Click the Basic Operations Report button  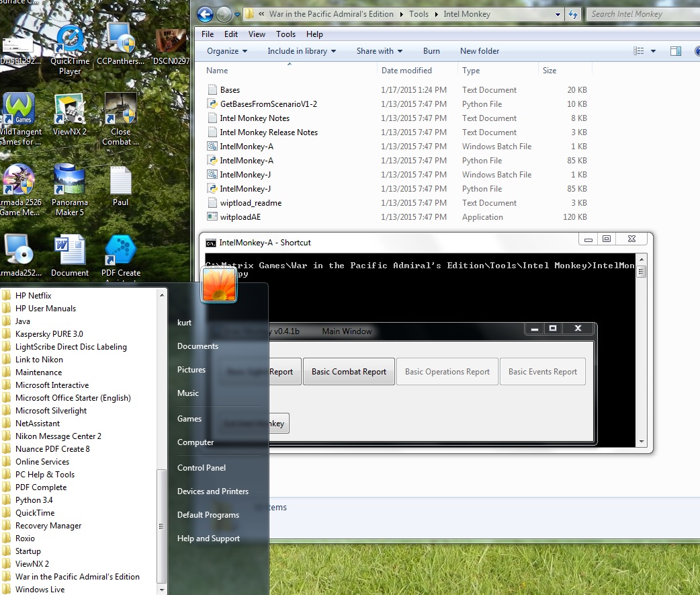447,372
